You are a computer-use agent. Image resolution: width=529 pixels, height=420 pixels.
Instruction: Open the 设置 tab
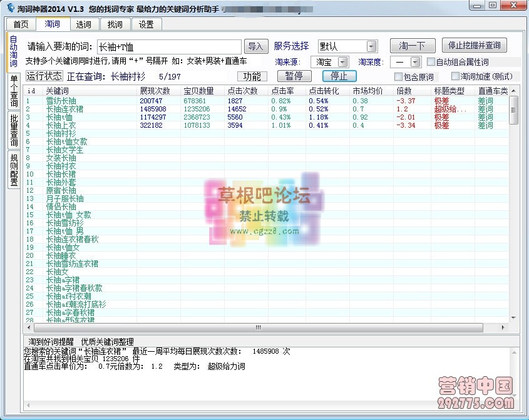coord(146,24)
